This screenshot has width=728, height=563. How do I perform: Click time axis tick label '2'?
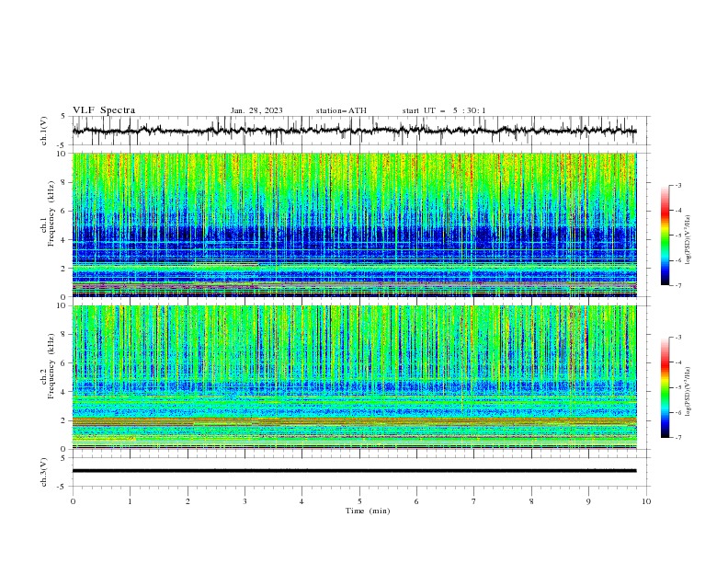(188, 501)
